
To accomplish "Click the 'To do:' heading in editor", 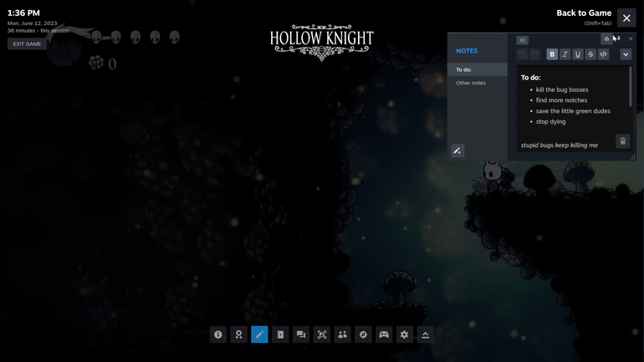I will click(530, 78).
